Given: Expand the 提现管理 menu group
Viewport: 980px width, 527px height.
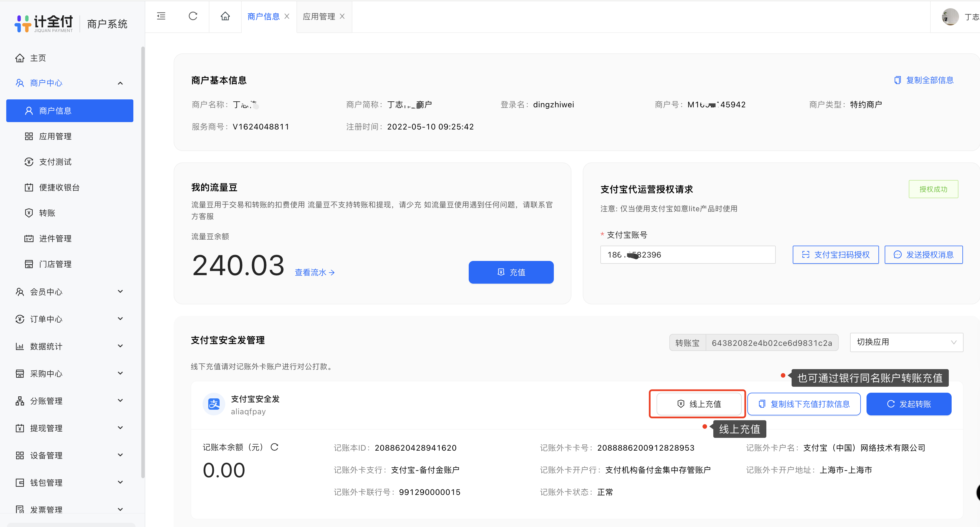Looking at the screenshot, I should click(x=70, y=428).
